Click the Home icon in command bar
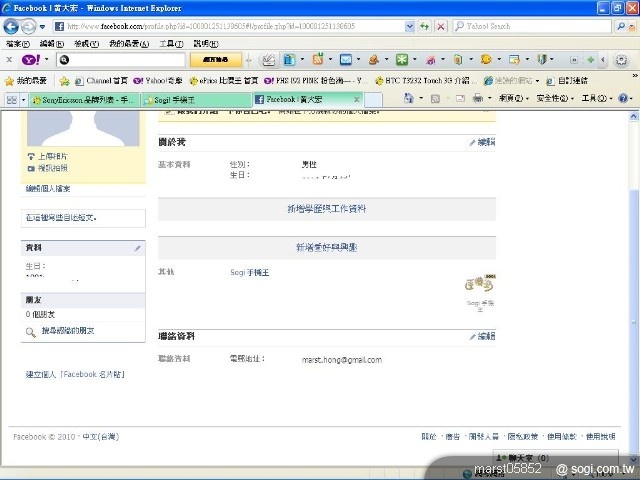Screen dimensions: 640x480 coord(409,98)
